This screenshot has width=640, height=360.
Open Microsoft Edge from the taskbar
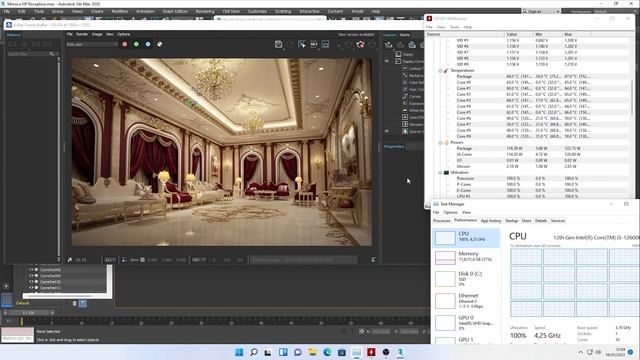327,352
